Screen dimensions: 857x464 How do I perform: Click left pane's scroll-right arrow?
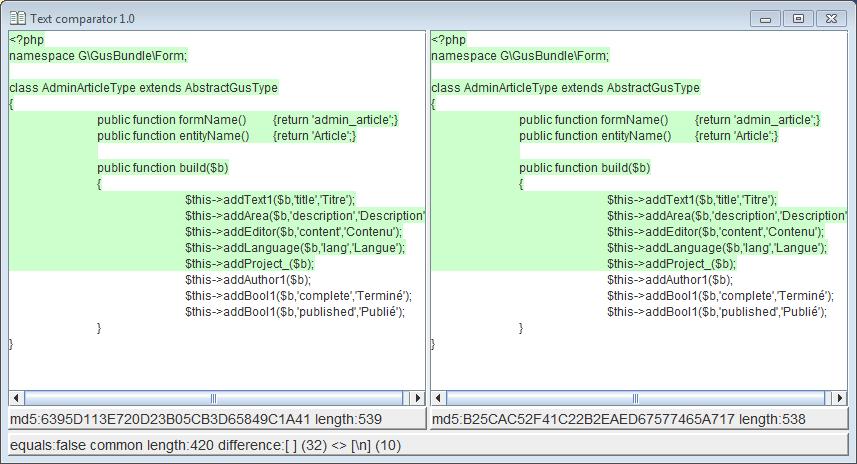click(x=418, y=398)
